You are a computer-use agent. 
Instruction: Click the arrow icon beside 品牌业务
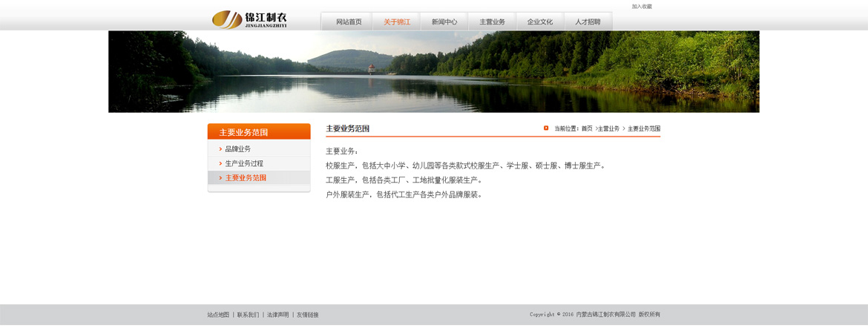pyautogui.click(x=220, y=149)
